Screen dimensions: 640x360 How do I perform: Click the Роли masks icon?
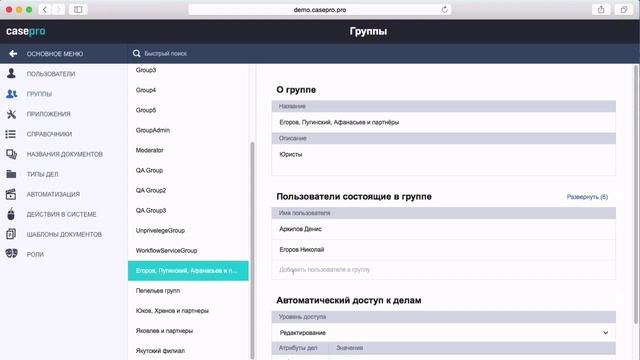point(11,254)
